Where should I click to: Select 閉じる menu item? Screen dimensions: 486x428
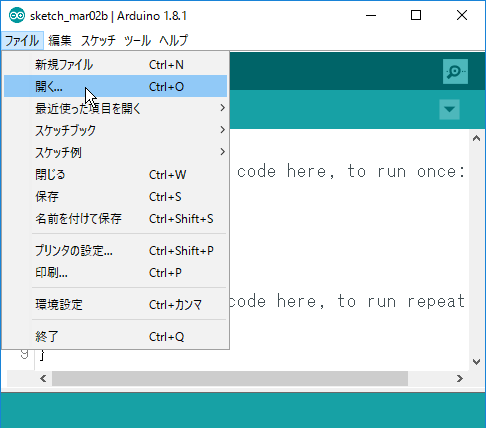115,174
